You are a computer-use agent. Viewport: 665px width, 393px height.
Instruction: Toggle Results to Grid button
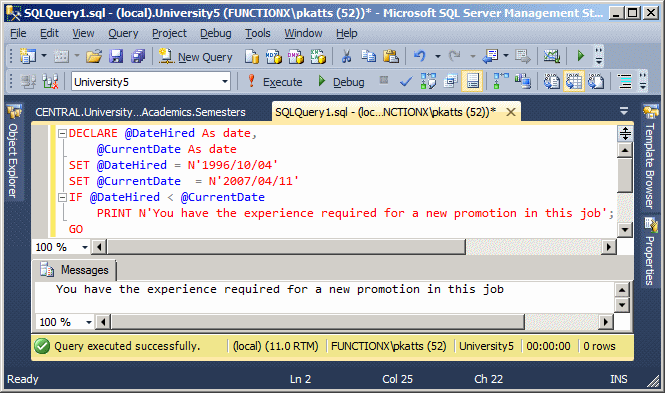[574, 81]
